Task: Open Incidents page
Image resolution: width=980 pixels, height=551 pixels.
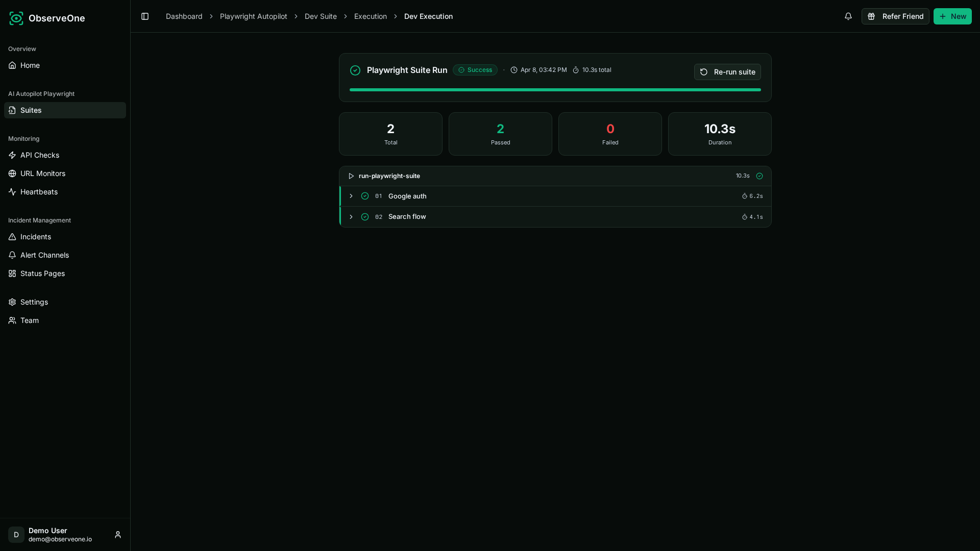Action: tap(65, 237)
